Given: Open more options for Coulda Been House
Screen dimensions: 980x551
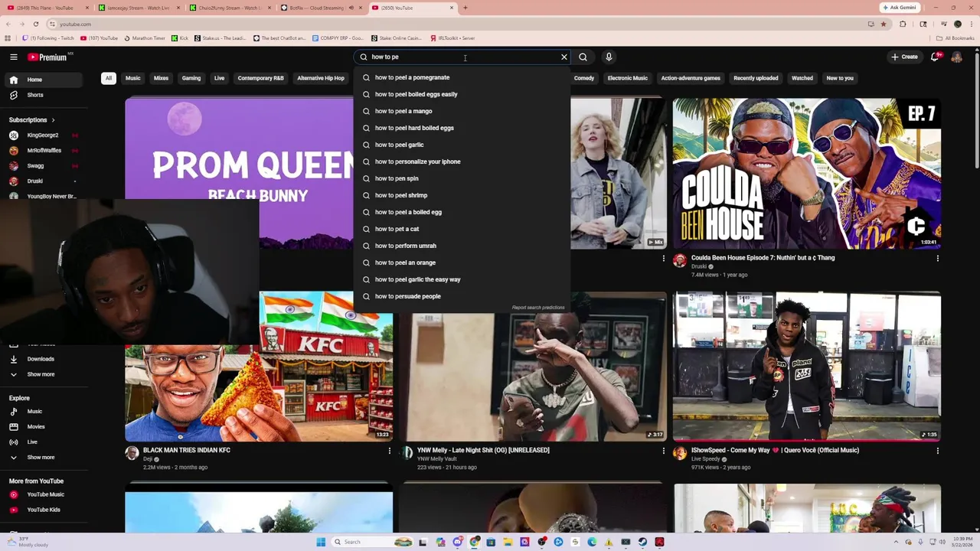Looking at the screenshot, I should (x=937, y=259).
